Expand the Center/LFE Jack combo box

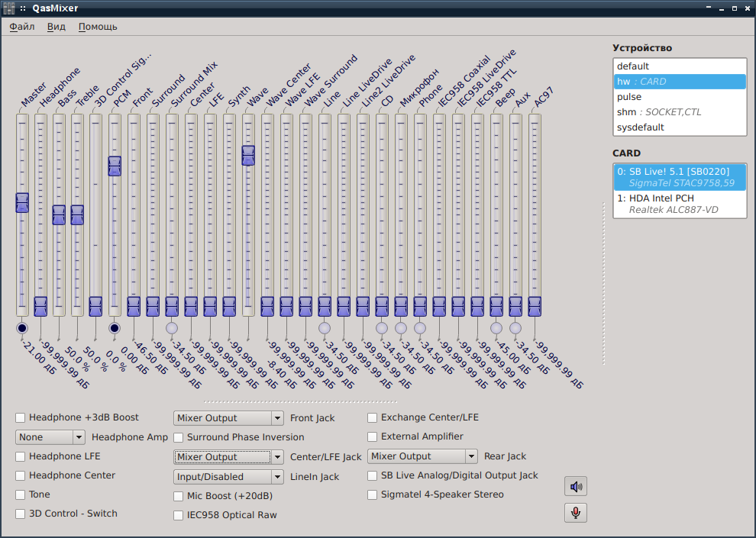[x=228, y=457]
